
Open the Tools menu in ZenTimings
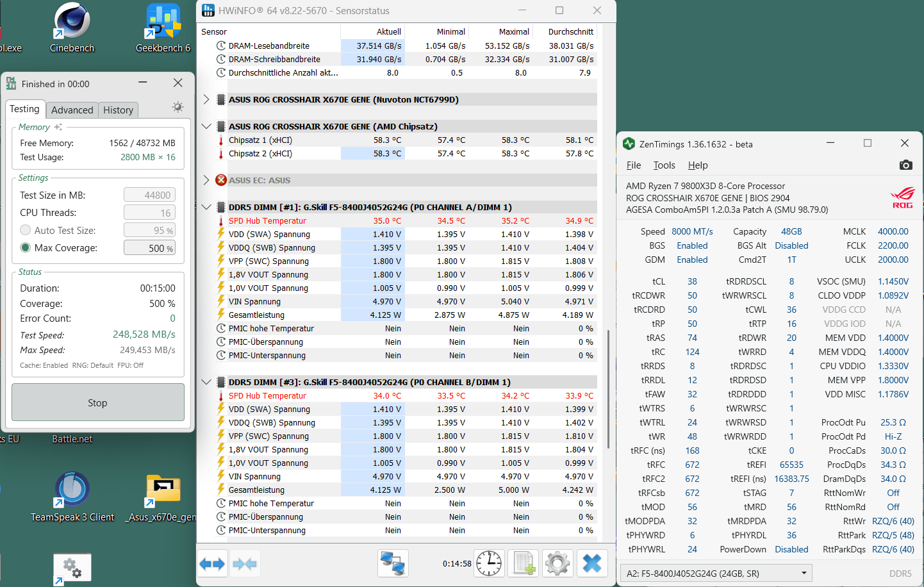(x=664, y=165)
